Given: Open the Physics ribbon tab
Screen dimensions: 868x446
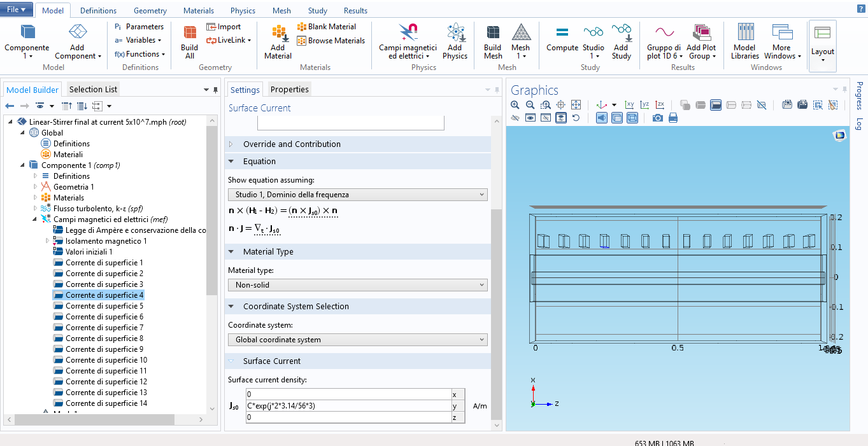Looking at the screenshot, I should point(243,11).
